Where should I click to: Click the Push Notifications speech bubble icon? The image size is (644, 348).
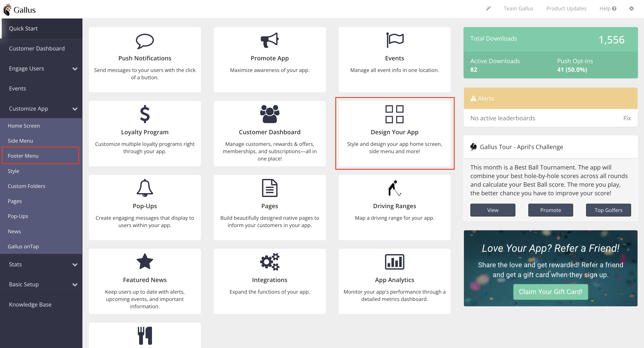point(145,41)
